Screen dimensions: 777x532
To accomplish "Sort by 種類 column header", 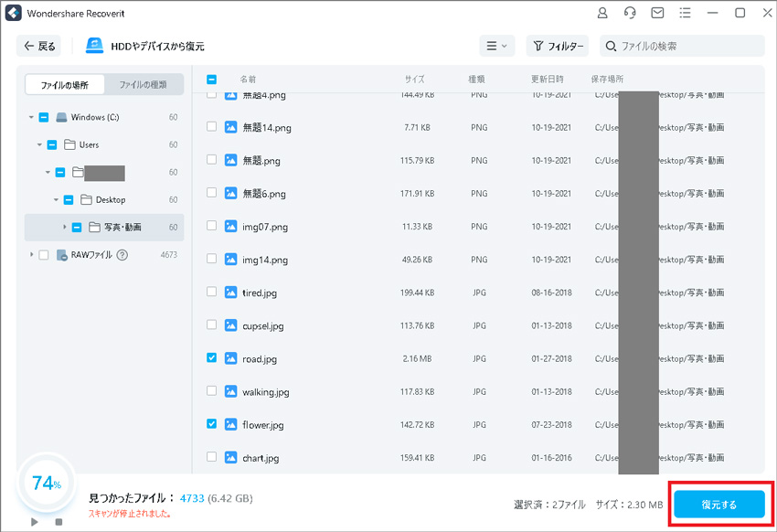I will [x=476, y=80].
